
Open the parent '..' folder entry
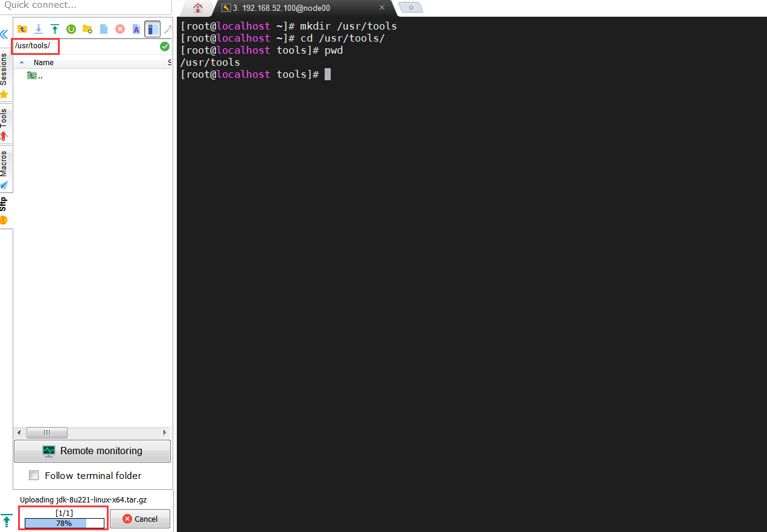click(x=35, y=76)
